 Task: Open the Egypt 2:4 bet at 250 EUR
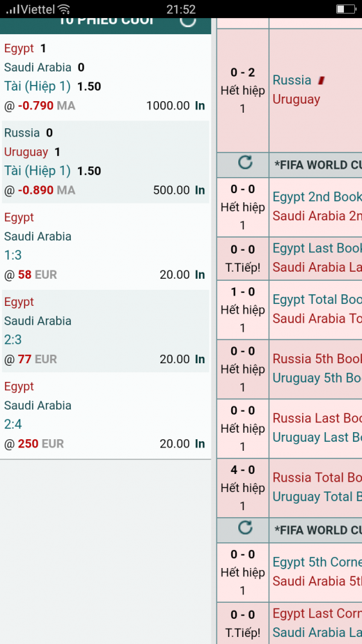(x=106, y=415)
